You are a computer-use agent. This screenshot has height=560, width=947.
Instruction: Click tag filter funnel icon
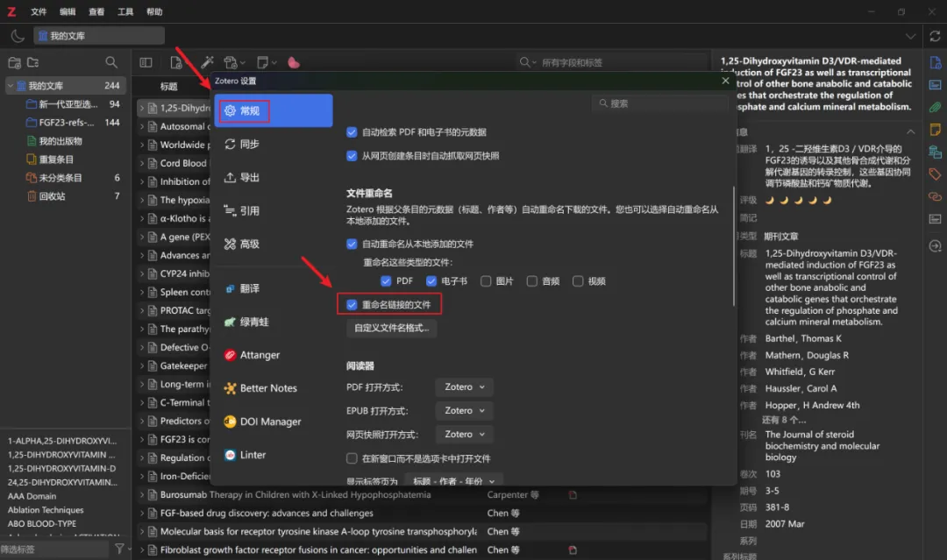click(119, 549)
